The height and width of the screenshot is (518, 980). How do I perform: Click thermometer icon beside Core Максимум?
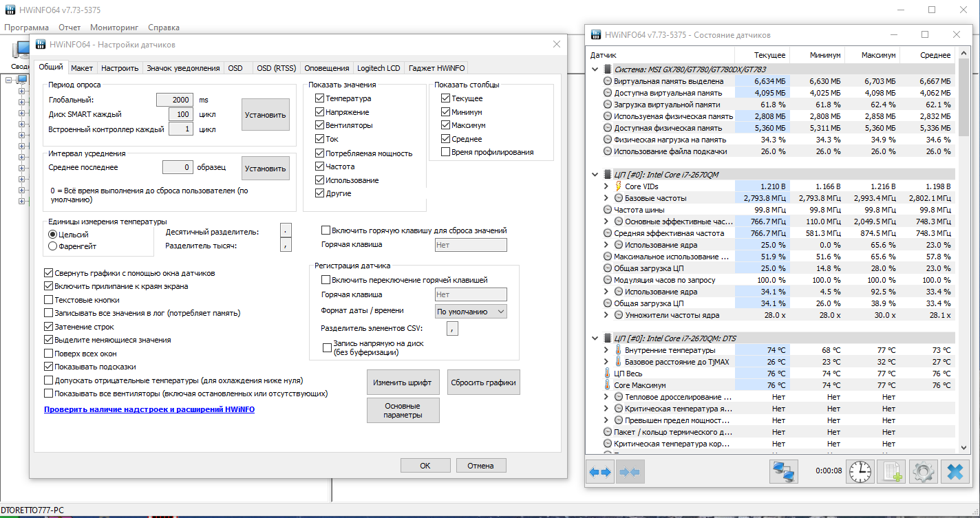point(607,385)
